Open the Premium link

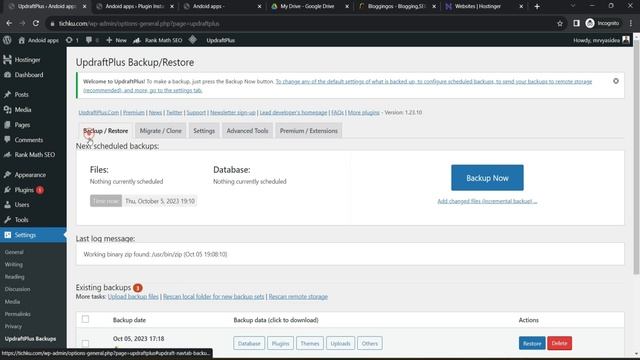coord(134,112)
